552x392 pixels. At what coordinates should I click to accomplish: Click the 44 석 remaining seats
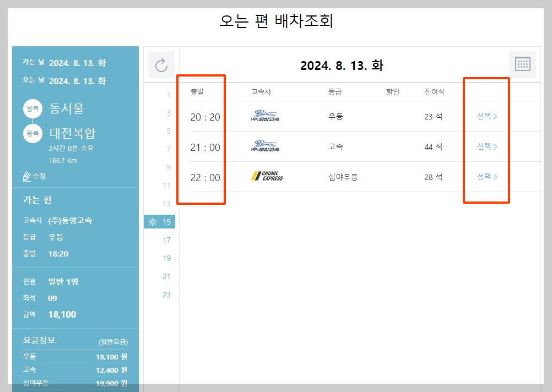434,147
